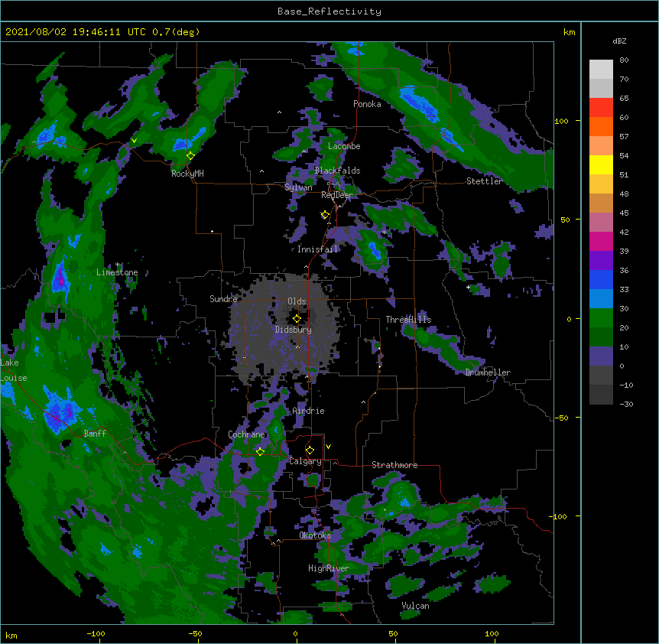Select the Lake Louise label
Viewport: 659px width, 644px height.
(14, 370)
